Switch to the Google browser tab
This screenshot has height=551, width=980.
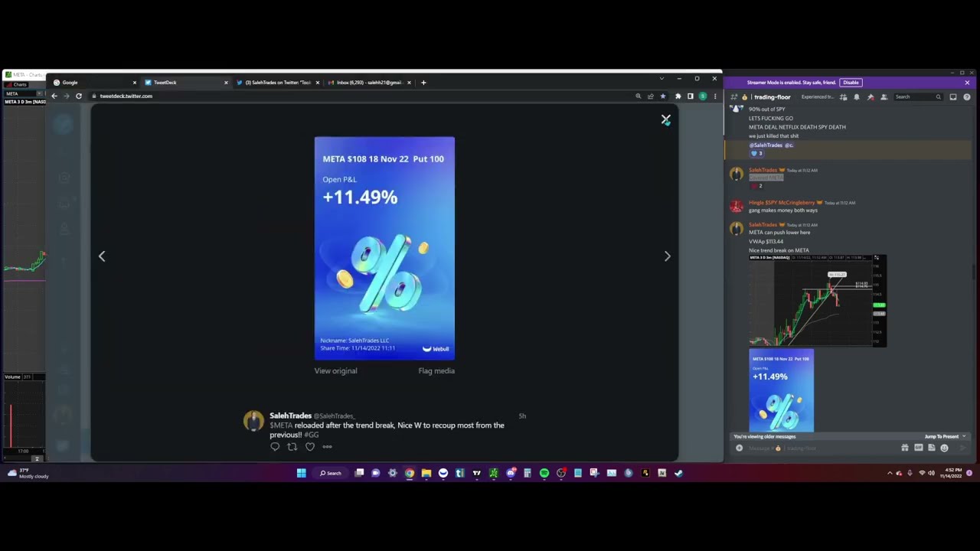[93, 83]
